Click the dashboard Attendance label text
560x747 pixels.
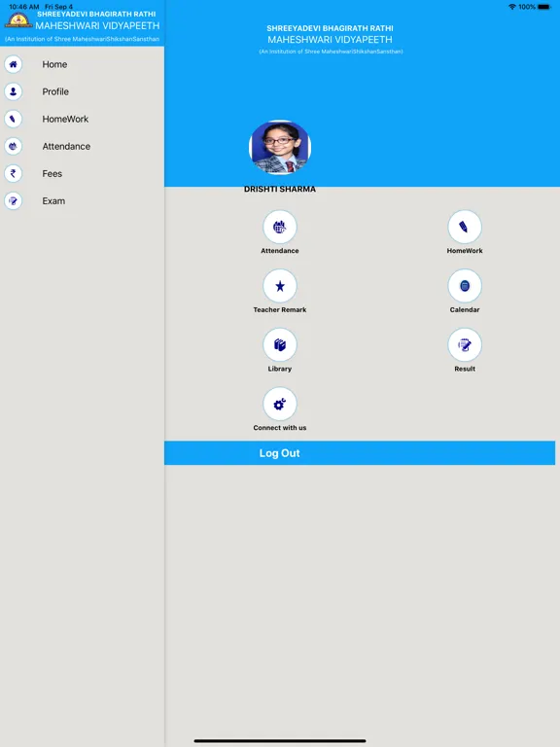280,251
